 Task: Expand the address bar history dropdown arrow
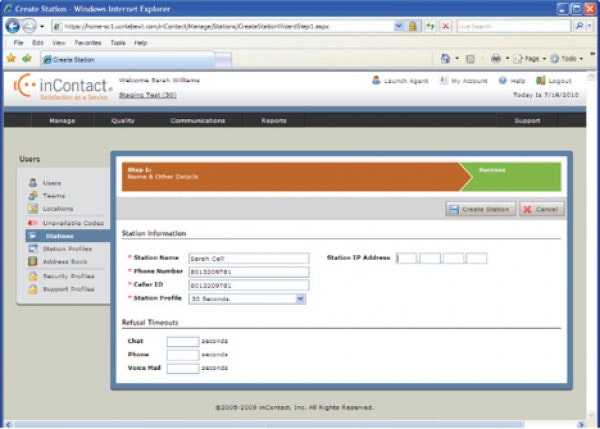(399, 26)
